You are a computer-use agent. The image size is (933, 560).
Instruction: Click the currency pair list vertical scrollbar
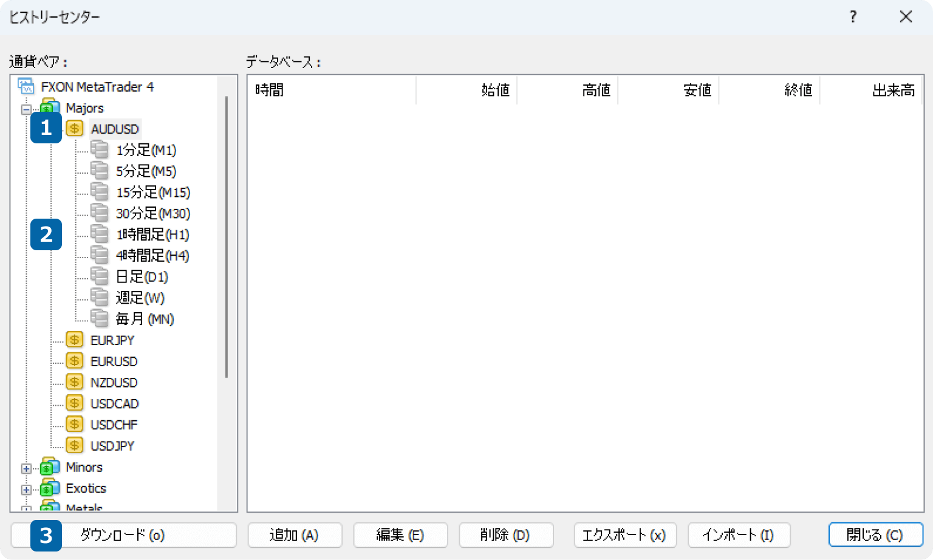227,237
